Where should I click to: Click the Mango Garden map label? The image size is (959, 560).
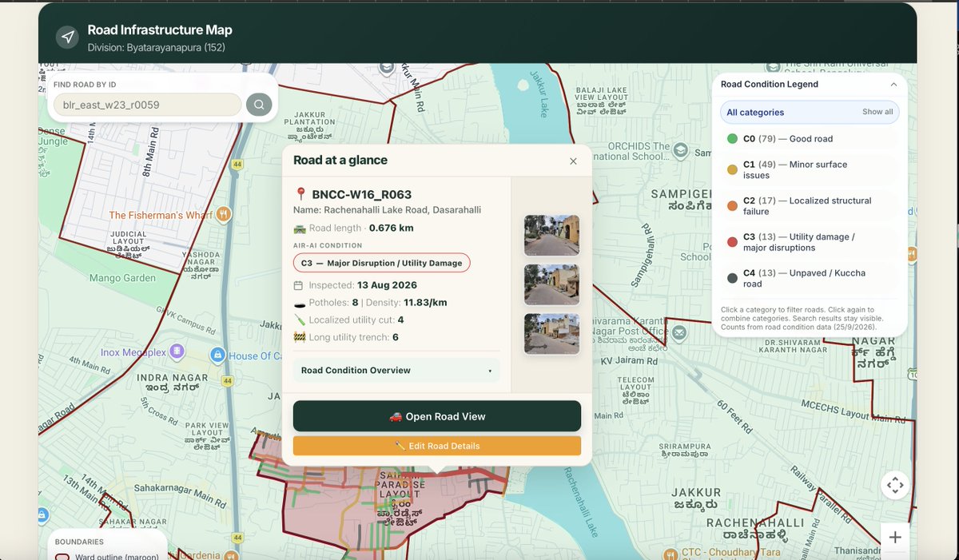click(122, 278)
